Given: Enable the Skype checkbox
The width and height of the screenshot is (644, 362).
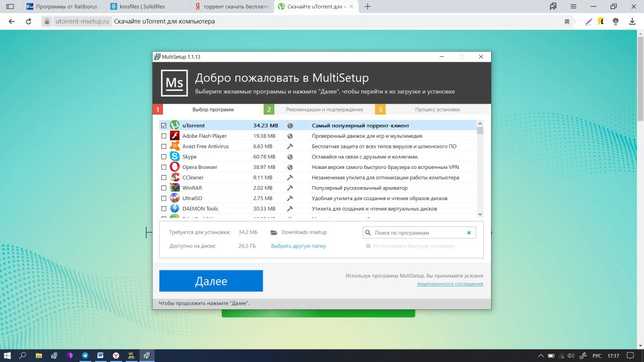Looking at the screenshot, I should [164, 157].
